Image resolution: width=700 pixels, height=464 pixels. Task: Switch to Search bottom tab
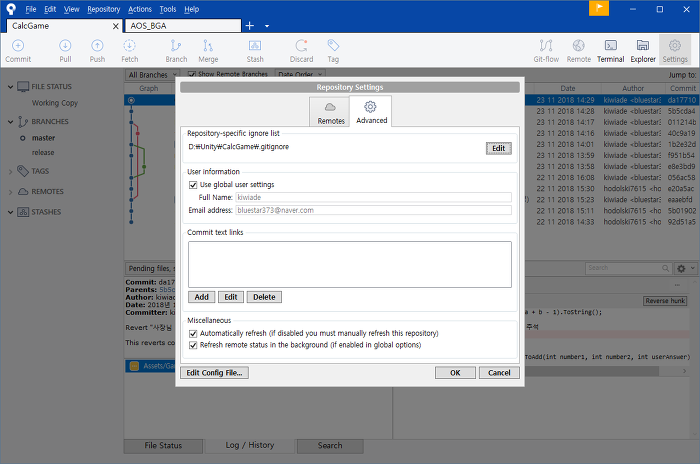[x=330, y=446]
